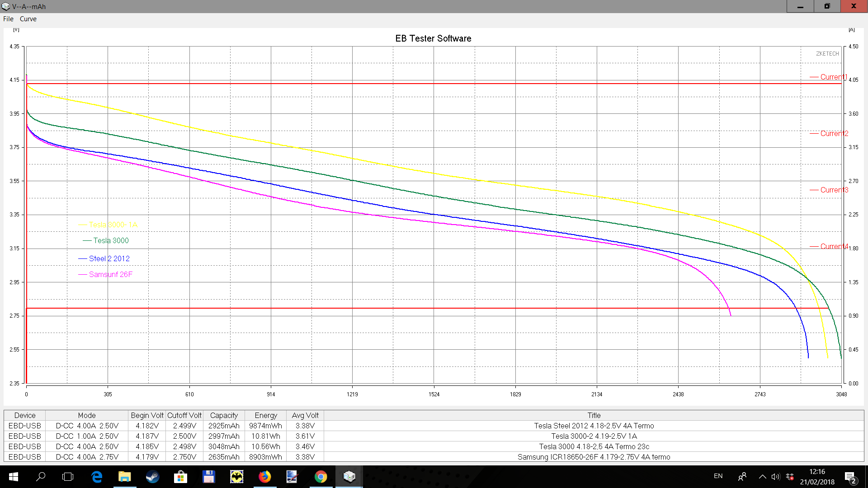Open the Curve menu
Image resolution: width=868 pixels, height=488 pixels.
[x=28, y=19]
